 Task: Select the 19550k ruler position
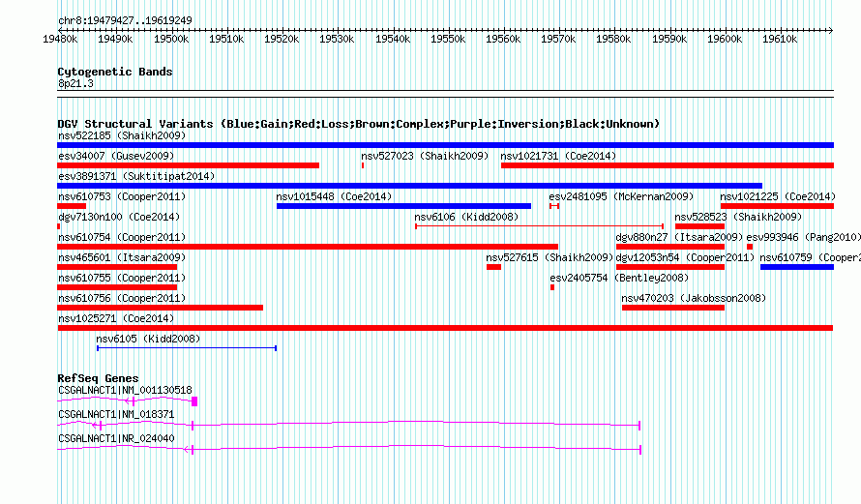(x=448, y=39)
